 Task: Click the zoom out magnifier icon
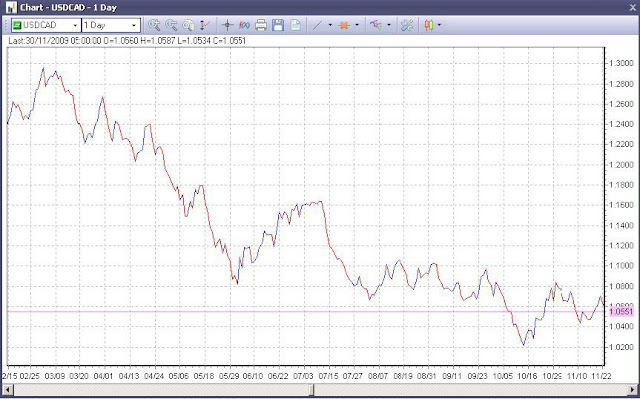(171, 25)
